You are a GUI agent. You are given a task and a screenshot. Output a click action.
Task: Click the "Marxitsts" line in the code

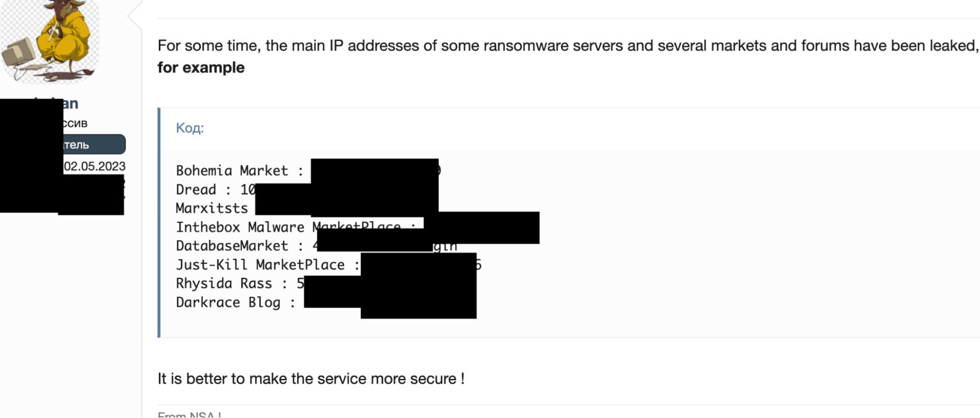pyautogui.click(x=212, y=209)
